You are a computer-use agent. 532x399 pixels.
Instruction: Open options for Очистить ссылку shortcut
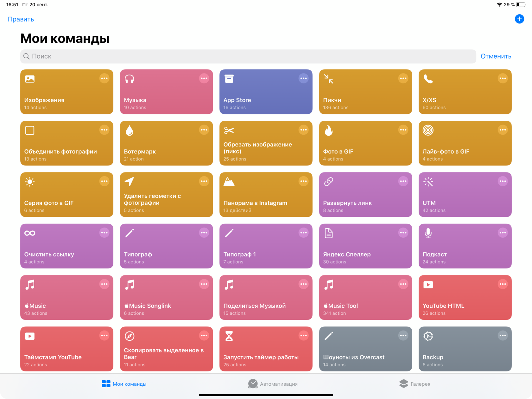[x=104, y=233]
